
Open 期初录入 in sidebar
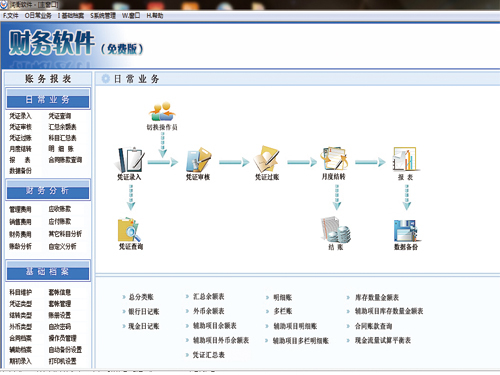(20, 361)
